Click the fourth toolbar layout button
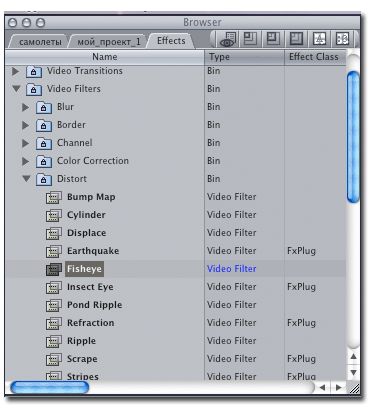The image size is (371, 410). [x=296, y=39]
